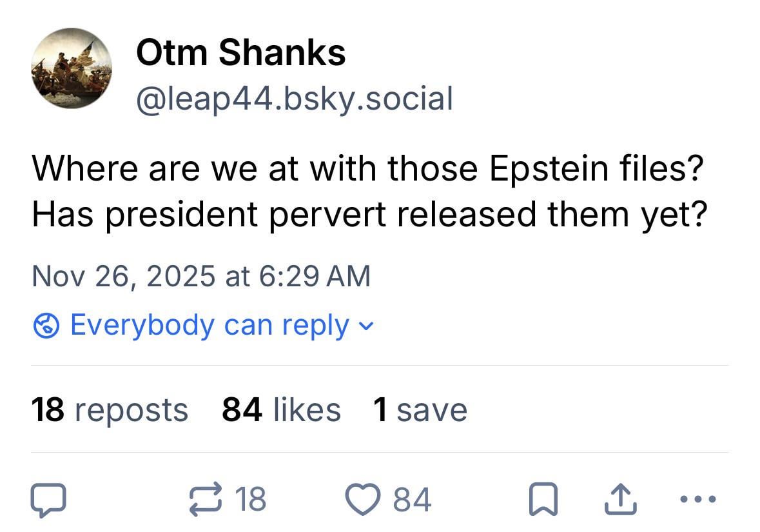Click the globe icon beside reply setting
The width and height of the screenshot is (760, 532).
click(x=46, y=326)
